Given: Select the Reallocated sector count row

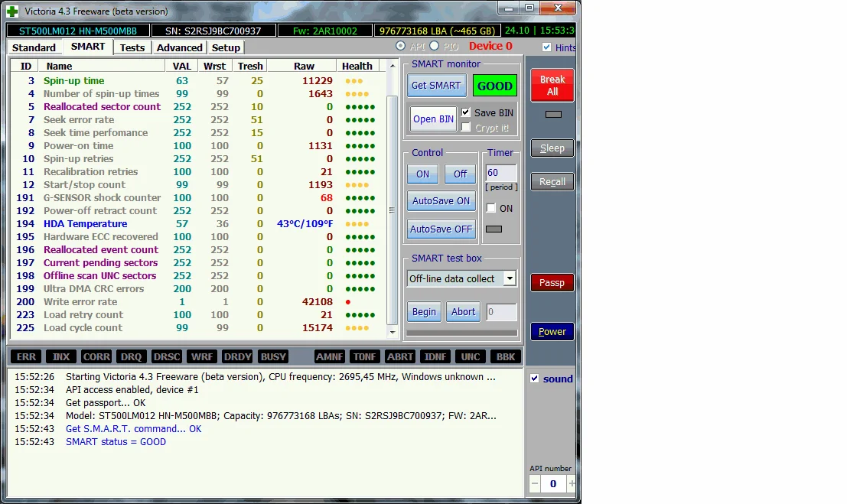Looking at the screenshot, I should 198,106.
